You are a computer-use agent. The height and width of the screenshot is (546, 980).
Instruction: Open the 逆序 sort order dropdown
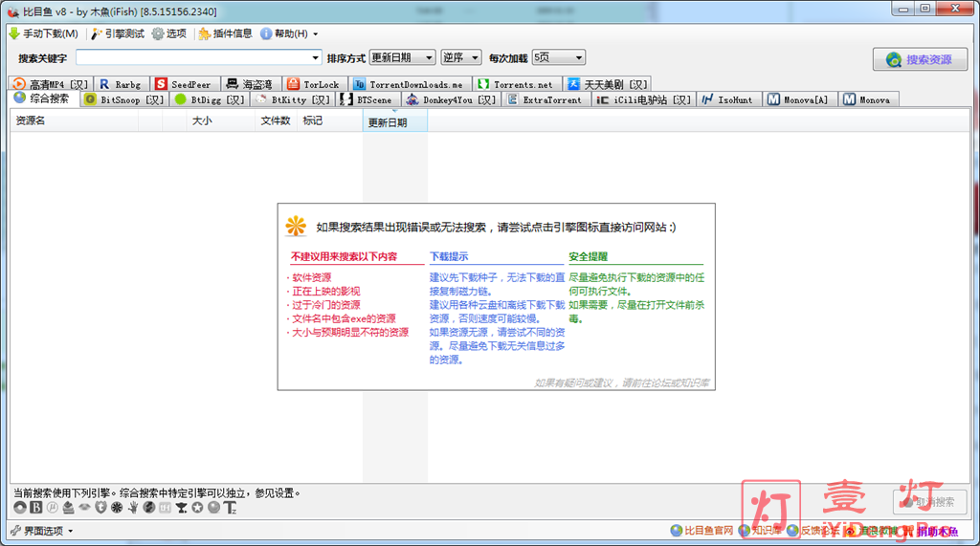coord(460,57)
